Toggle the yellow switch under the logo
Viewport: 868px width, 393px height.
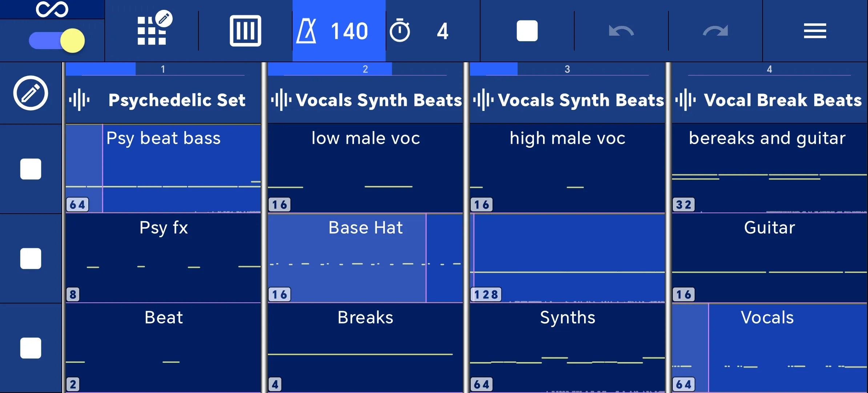57,40
